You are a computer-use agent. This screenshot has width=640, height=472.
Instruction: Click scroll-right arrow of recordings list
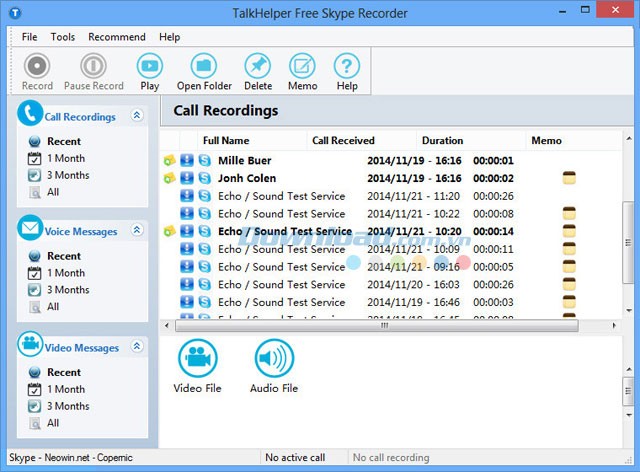[x=614, y=325]
